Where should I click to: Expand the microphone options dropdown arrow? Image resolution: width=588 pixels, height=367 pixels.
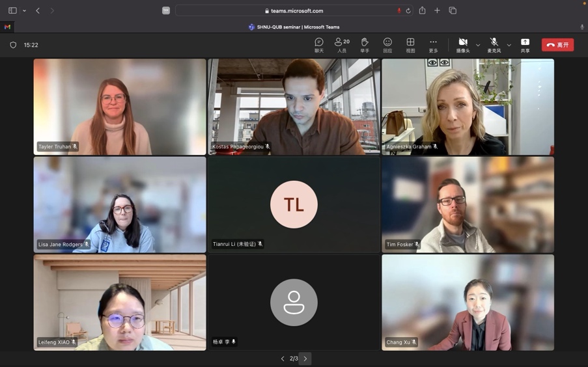click(509, 46)
